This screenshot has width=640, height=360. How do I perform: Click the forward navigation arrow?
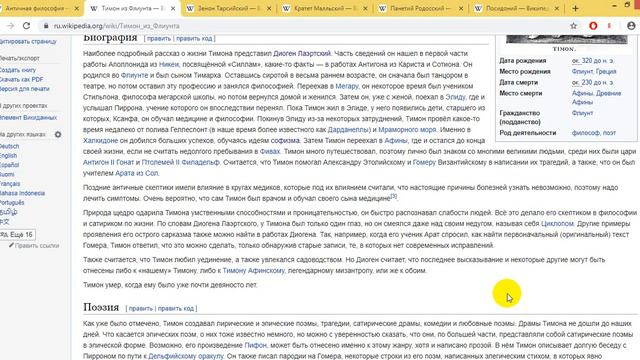[11, 26]
